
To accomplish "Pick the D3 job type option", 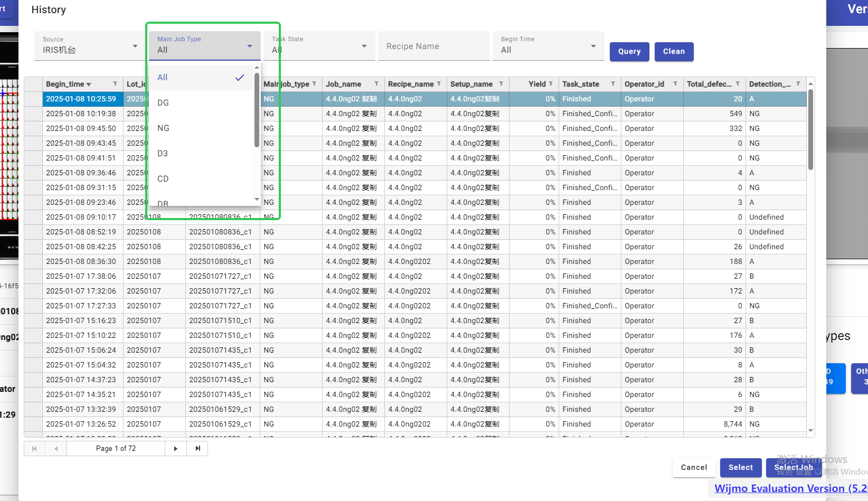I will 163,154.
